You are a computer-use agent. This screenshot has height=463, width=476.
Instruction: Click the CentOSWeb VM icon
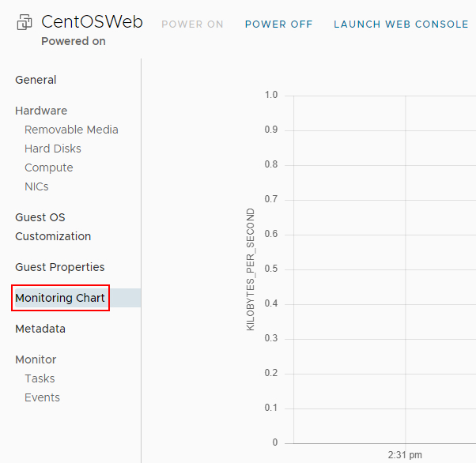pyautogui.click(x=24, y=23)
